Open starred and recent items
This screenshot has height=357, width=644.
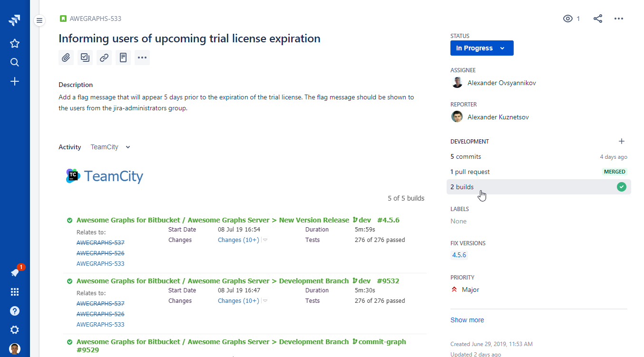(15, 44)
